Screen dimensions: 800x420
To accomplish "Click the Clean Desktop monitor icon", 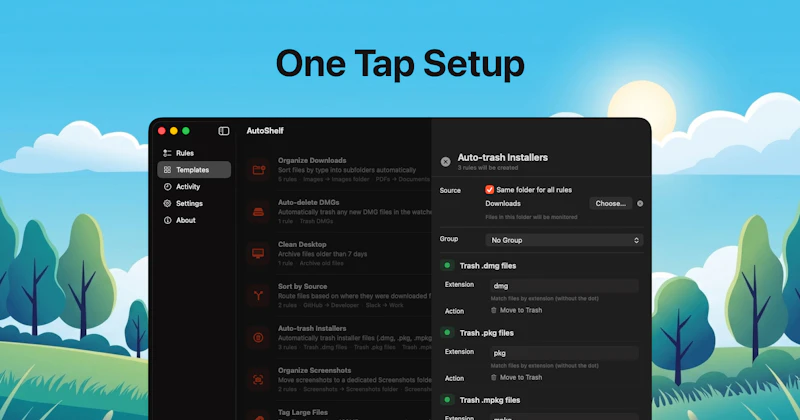I will tap(259, 254).
